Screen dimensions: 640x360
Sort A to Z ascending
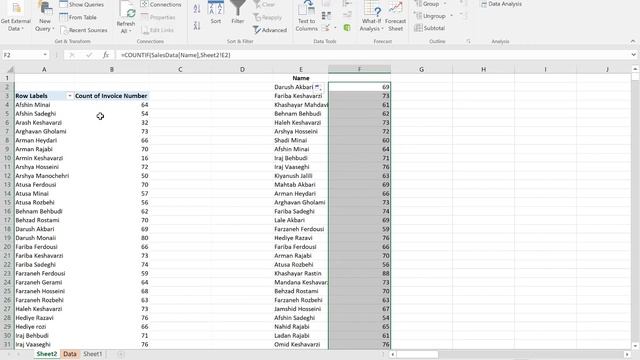197,8
